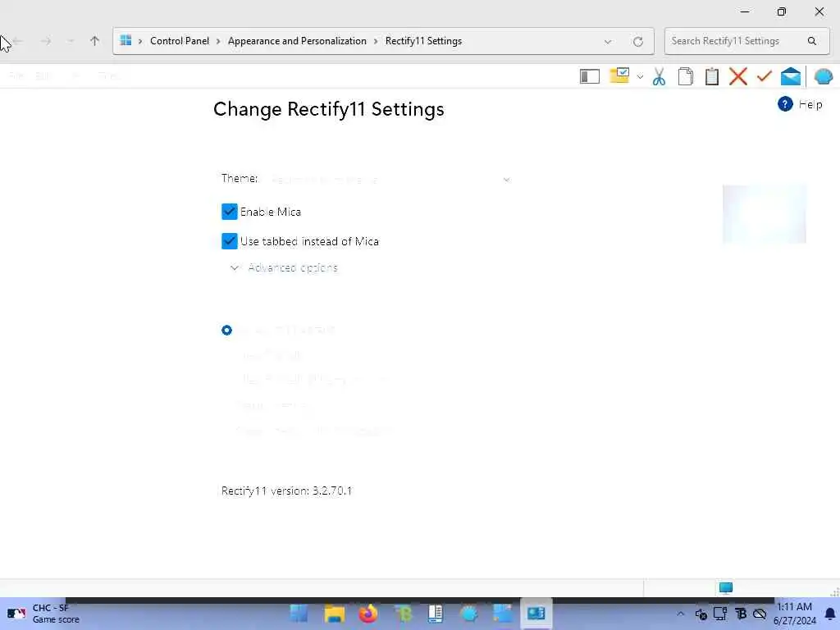Expand the chevron after Control Panel breadcrumb

[x=218, y=41]
